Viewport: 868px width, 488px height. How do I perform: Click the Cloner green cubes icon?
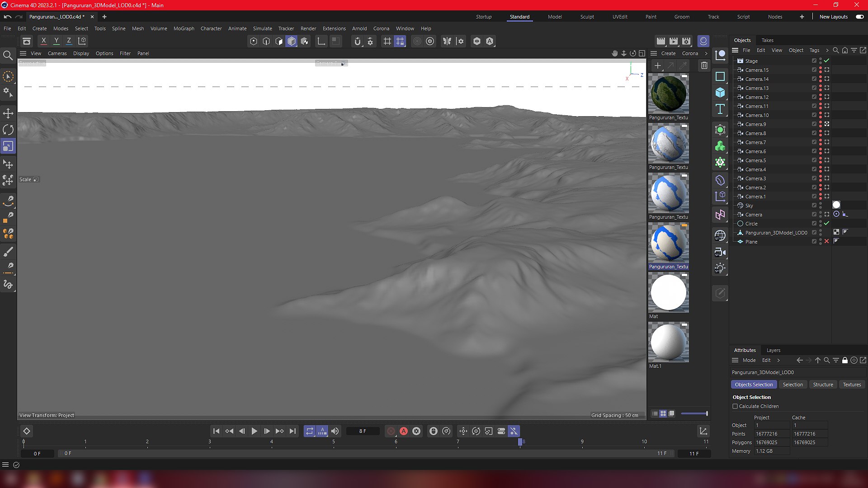[x=720, y=146]
